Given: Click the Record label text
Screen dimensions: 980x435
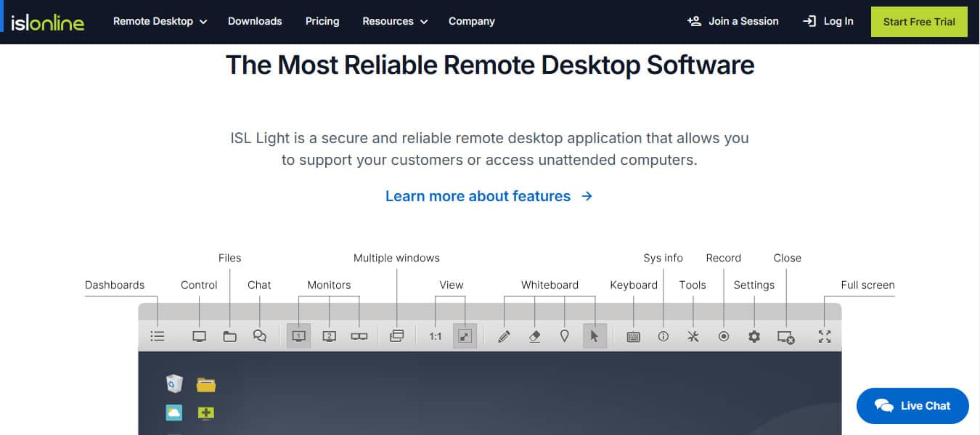Looking at the screenshot, I should (x=723, y=258).
